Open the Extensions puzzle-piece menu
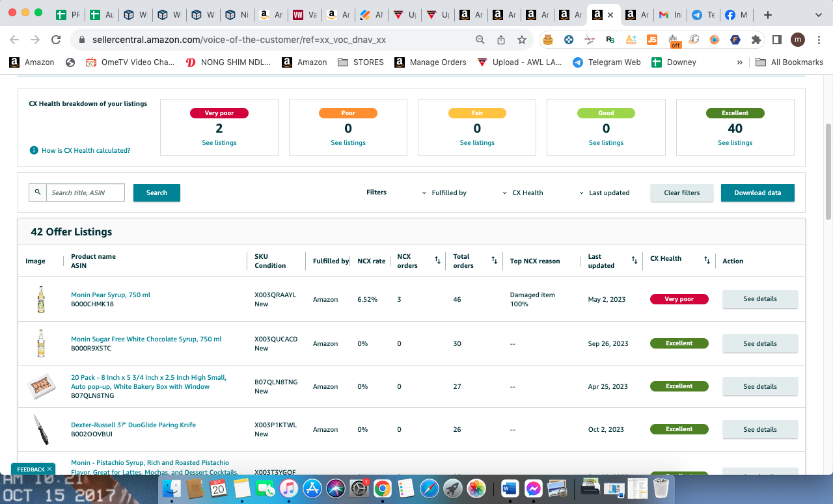The image size is (833, 504). [756, 40]
